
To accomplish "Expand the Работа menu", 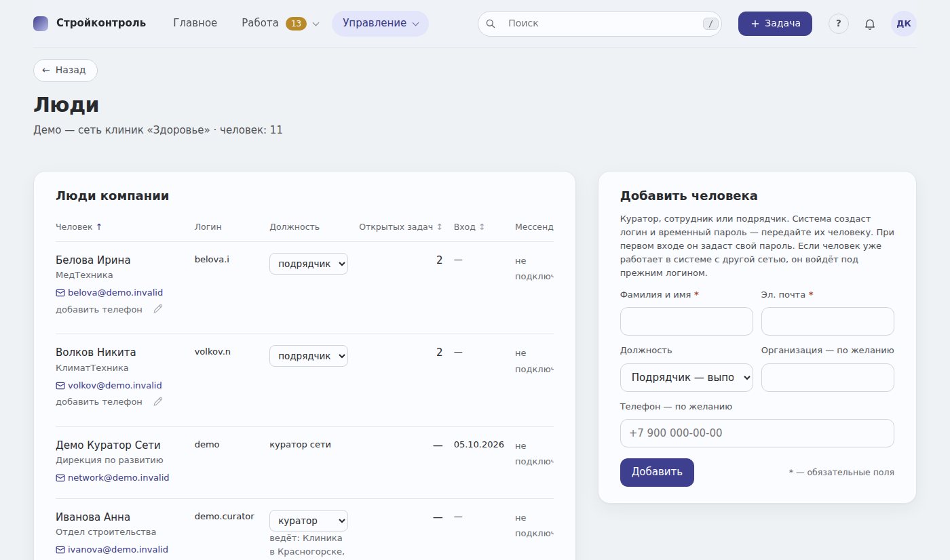I will tap(280, 24).
